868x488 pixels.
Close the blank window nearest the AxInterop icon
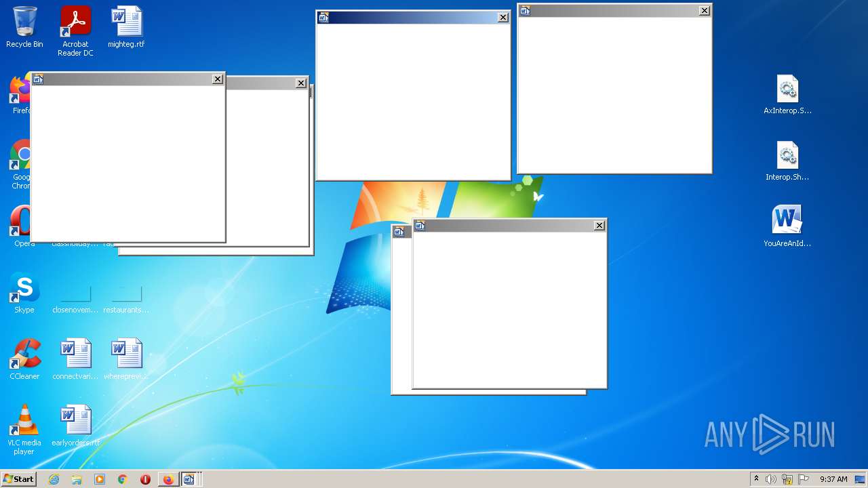tap(705, 11)
